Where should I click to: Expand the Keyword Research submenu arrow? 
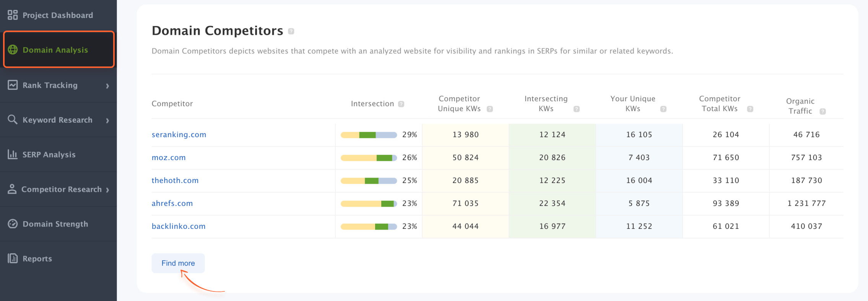(107, 121)
